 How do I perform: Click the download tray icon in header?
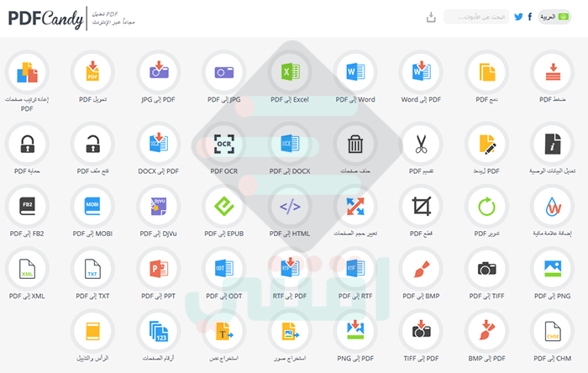click(431, 18)
